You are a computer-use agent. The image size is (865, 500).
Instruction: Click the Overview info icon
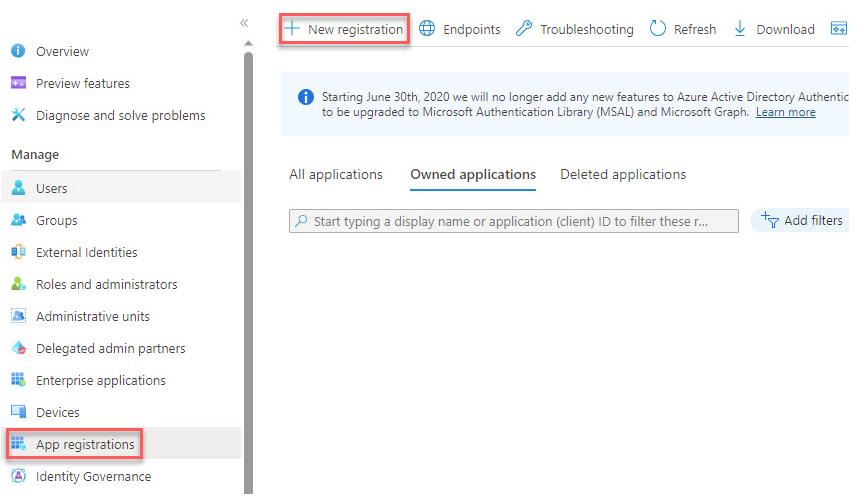[x=18, y=51]
